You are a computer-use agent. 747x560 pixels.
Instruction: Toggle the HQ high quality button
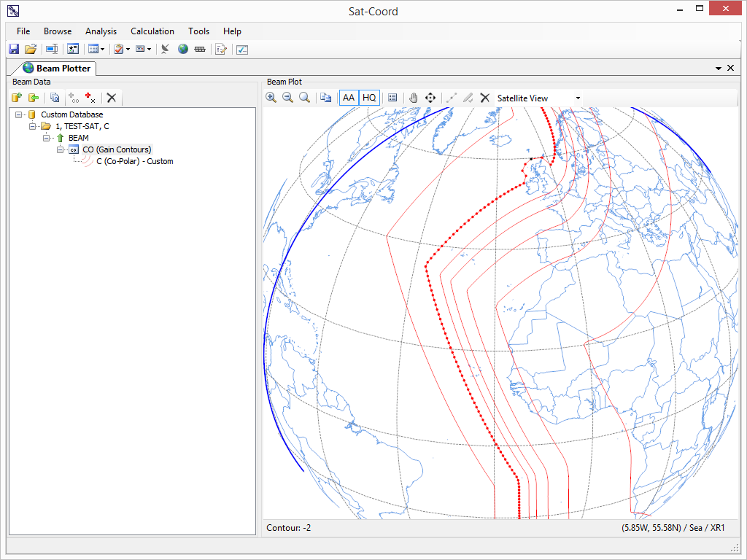coord(370,98)
